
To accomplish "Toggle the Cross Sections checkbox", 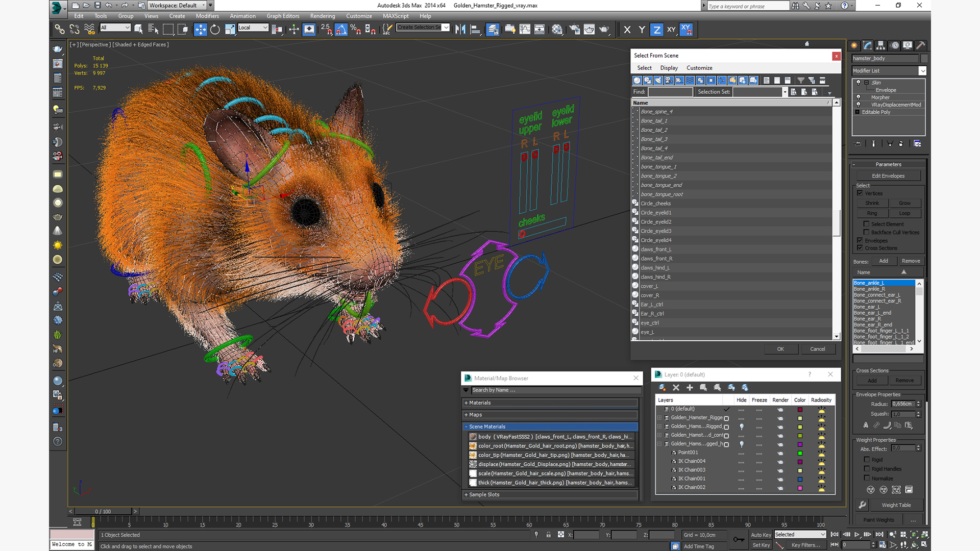I will [860, 248].
